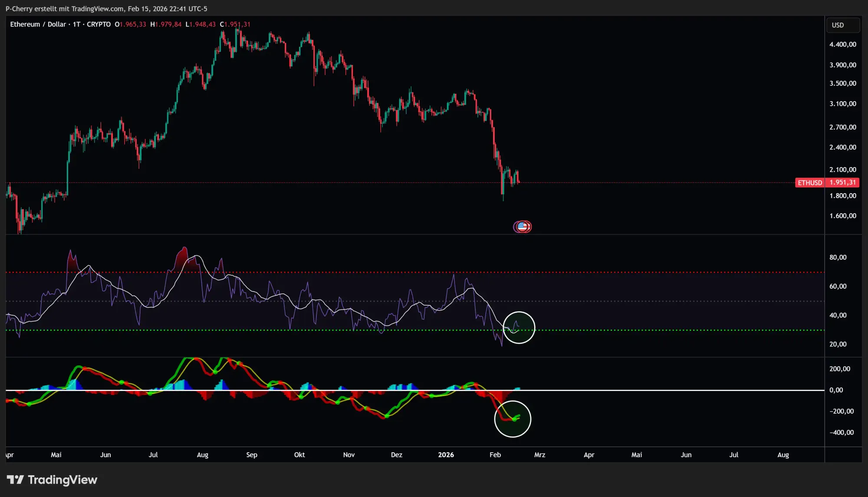Click the high price value H1.979,84

(x=165, y=25)
